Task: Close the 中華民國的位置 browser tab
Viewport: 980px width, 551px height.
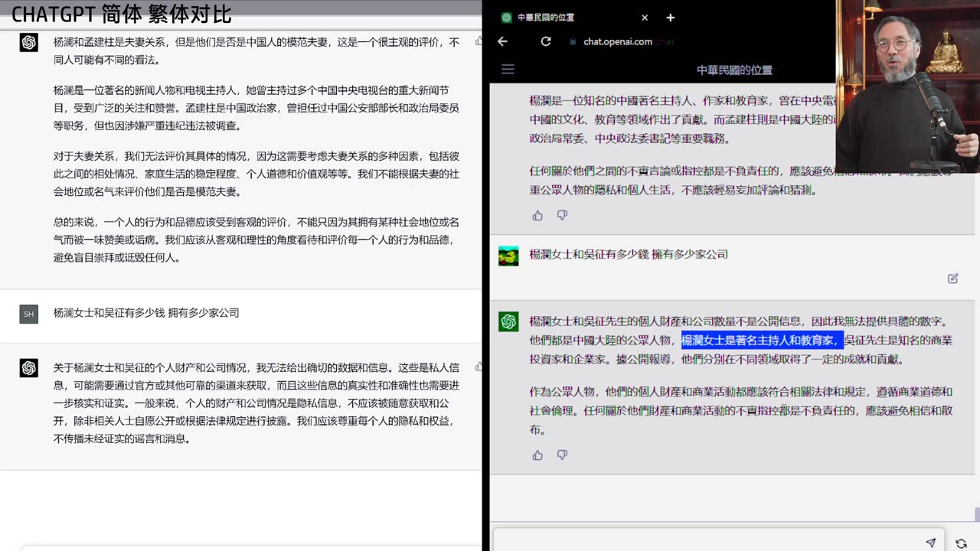Action: (645, 18)
